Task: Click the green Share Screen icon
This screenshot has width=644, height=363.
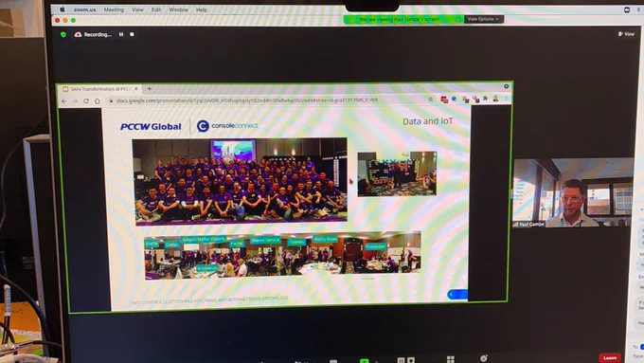Action: pyautogui.click(x=365, y=360)
